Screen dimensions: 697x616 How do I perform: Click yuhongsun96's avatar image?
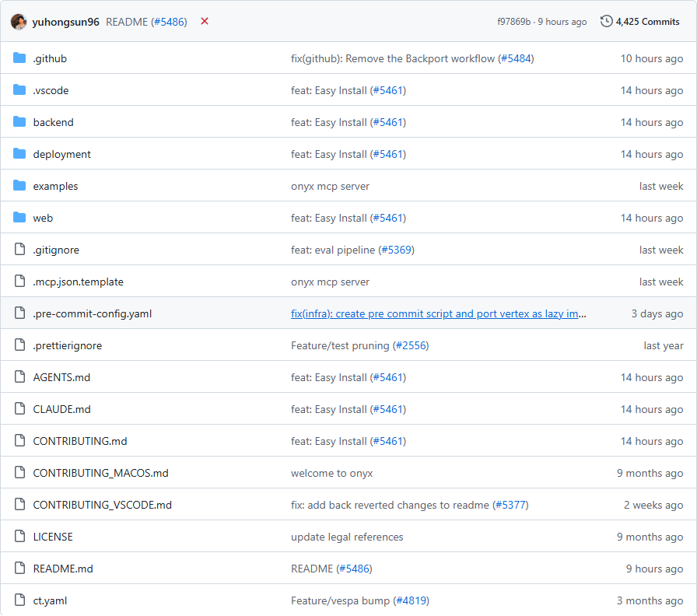(x=19, y=22)
